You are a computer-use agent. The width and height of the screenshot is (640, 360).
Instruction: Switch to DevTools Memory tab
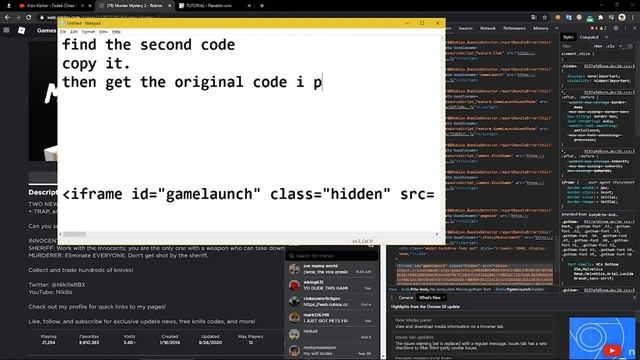[x=540, y=28]
